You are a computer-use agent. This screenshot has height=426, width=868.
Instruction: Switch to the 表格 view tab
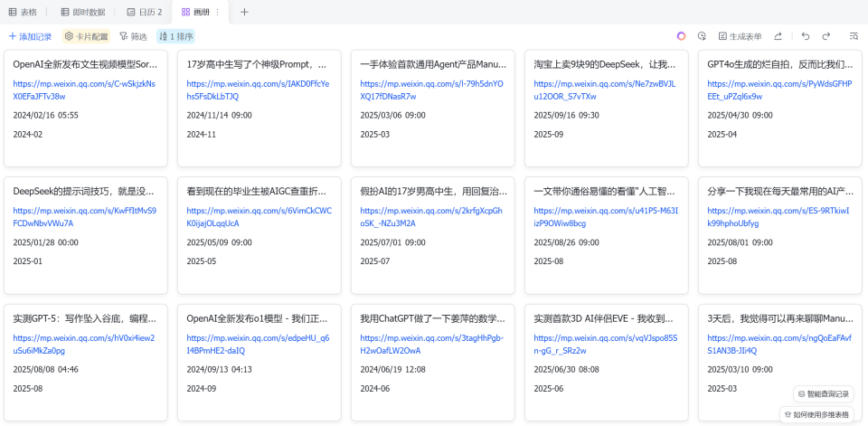click(23, 12)
